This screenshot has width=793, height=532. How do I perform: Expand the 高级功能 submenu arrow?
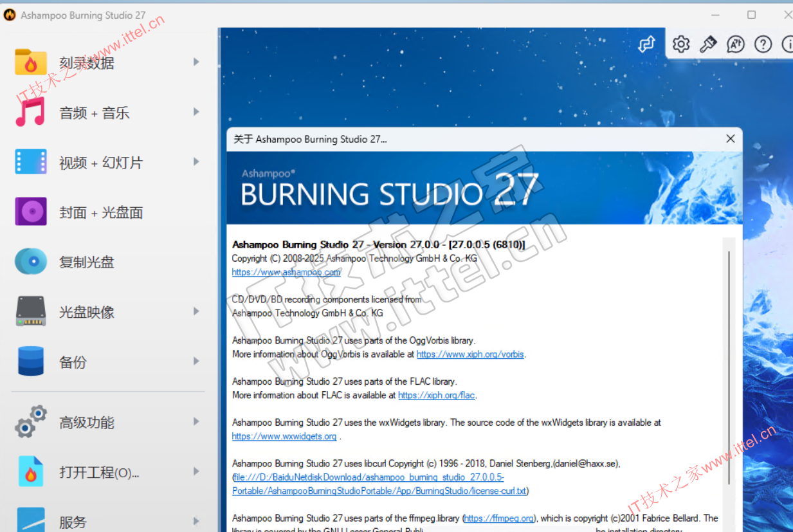point(196,422)
